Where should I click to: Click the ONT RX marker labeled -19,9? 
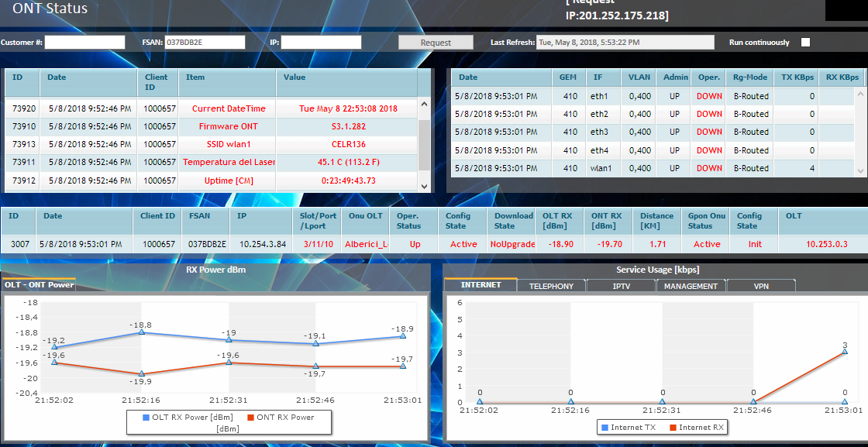pyautogui.click(x=142, y=373)
